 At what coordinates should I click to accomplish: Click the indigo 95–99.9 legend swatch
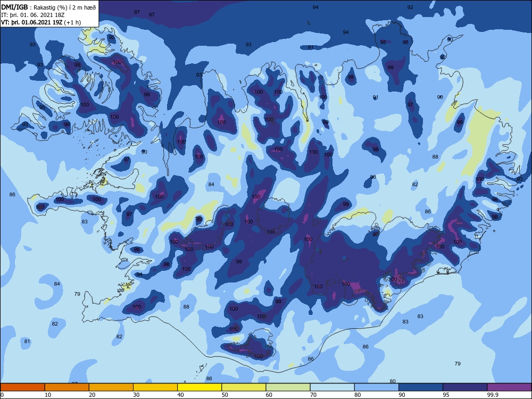465,387
